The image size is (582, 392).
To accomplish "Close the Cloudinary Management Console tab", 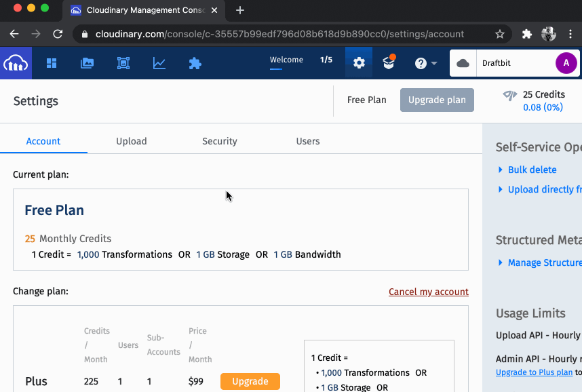I will pyautogui.click(x=214, y=10).
